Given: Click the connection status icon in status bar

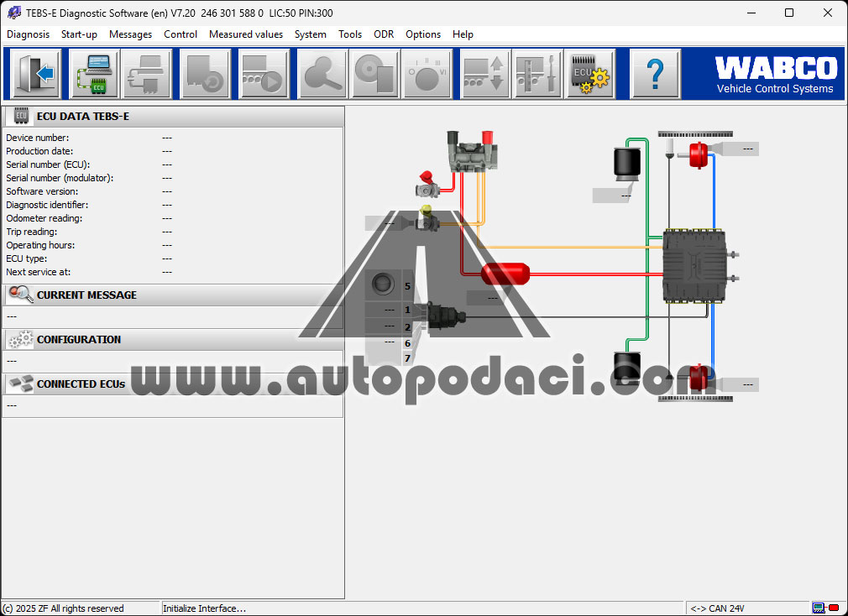Looking at the screenshot, I should pyautogui.click(x=826, y=608).
